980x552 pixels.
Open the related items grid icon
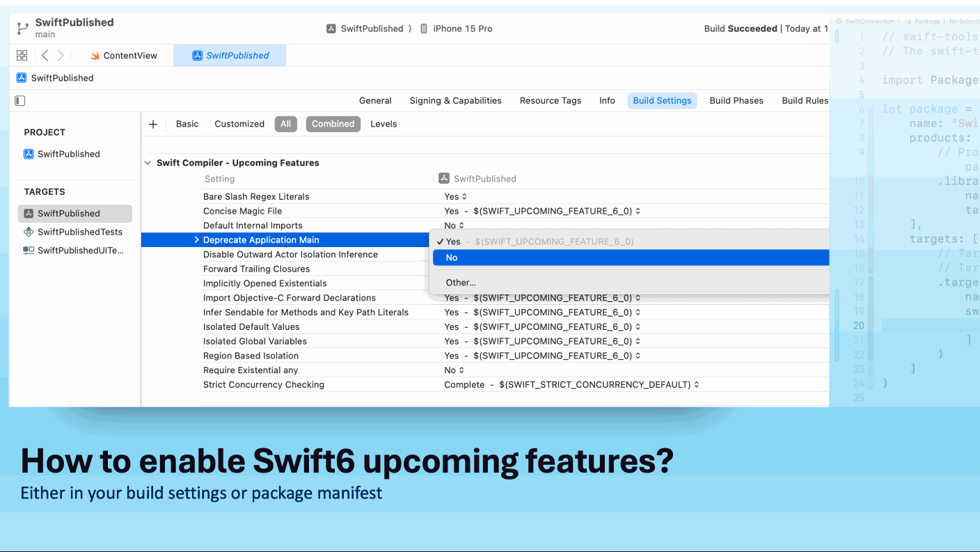pos(22,55)
